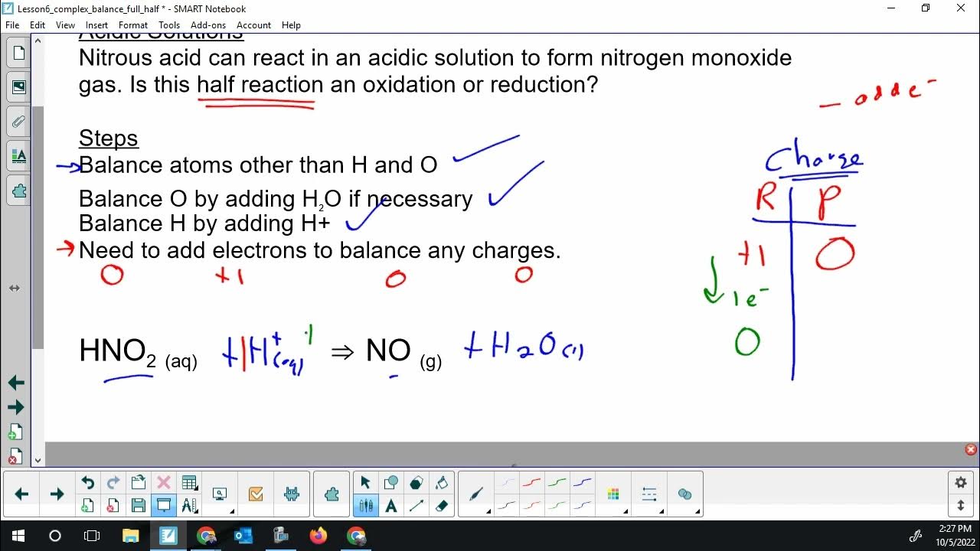Select the Eraser tool
This screenshot has width=980, height=551.
(x=441, y=506)
